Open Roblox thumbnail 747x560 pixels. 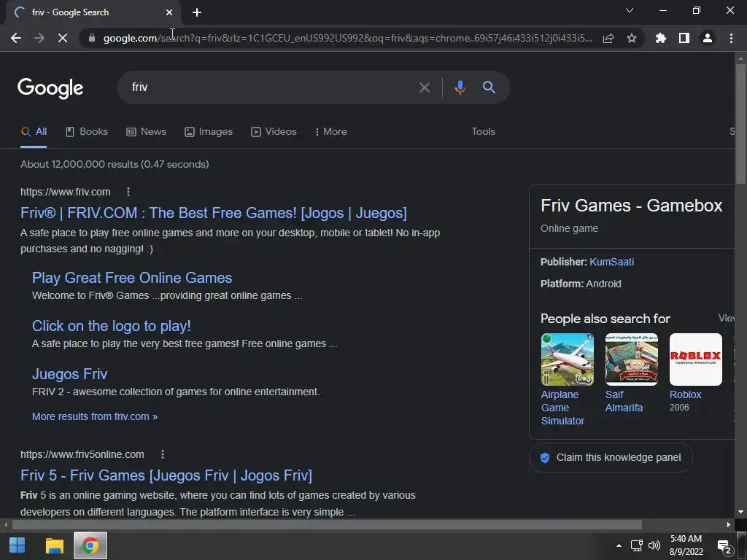coord(696,359)
